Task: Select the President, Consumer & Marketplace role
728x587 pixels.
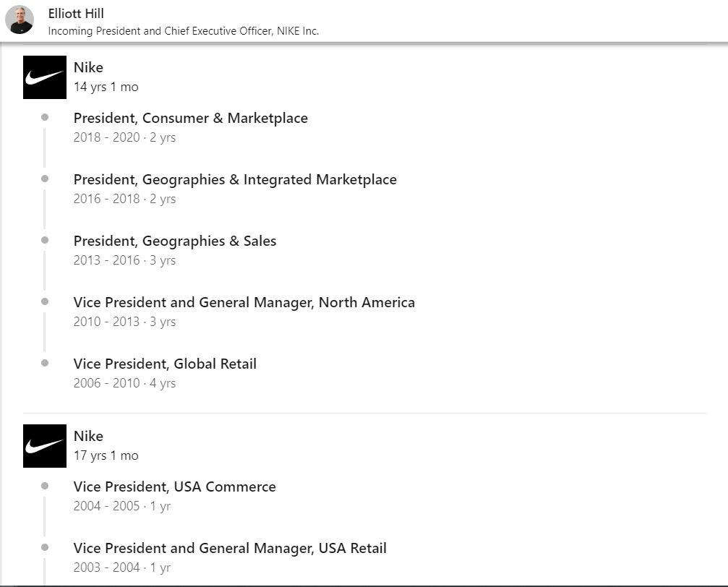Action: click(x=190, y=119)
